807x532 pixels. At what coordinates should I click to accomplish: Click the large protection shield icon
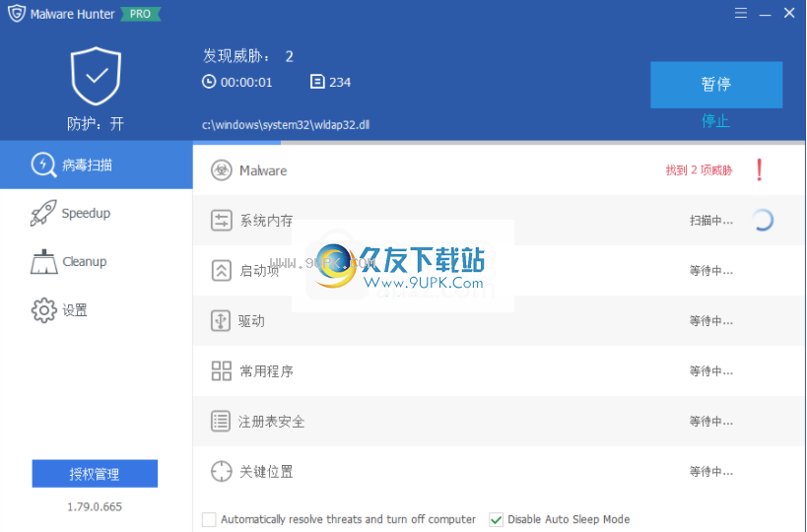(96, 76)
